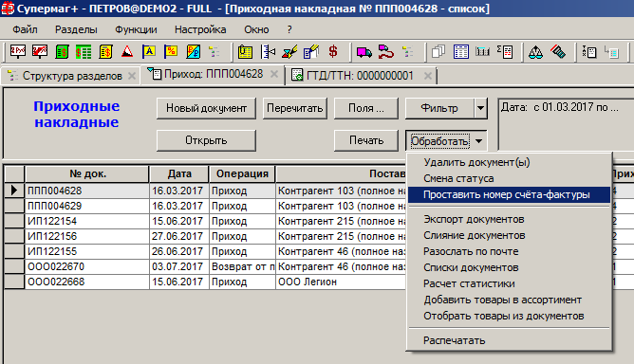Viewport: 634px width, 364px height.
Task: Click the sigma summary document toolbar icon
Action: (x=505, y=52)
